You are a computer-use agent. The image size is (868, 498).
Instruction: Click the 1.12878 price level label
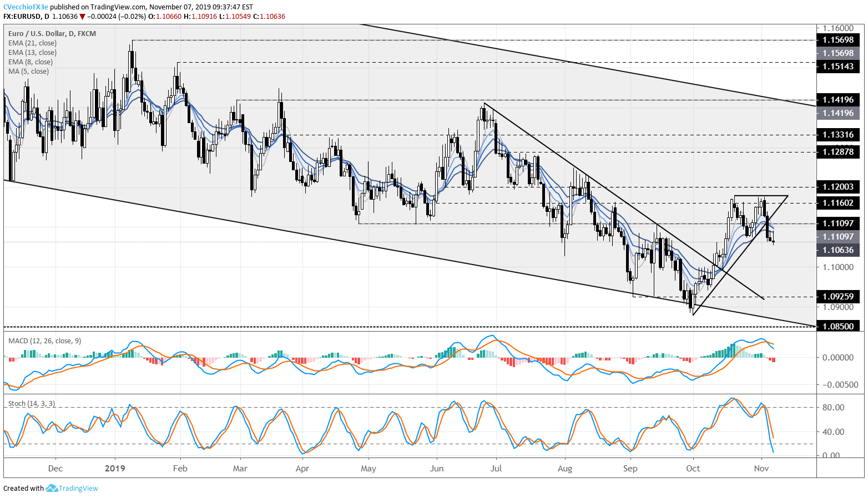838,152
